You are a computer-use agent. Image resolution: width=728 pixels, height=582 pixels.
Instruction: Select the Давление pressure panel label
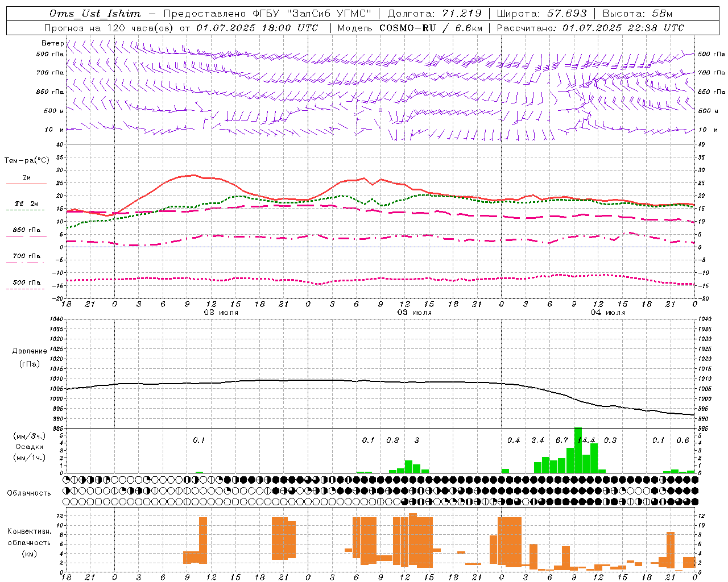(x=30, y=351)
